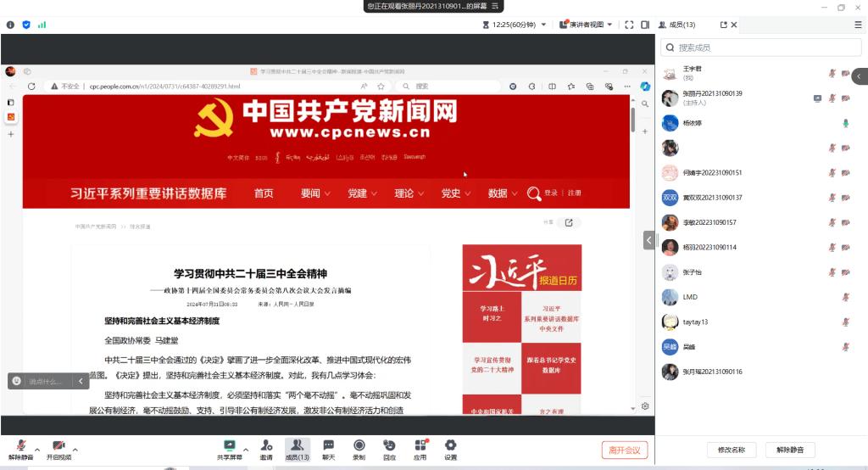Viewport: 868px width, 470px height.
Task: Open the Invite (邀请) button
Action: pyautogui.click(x=266, y=450)
